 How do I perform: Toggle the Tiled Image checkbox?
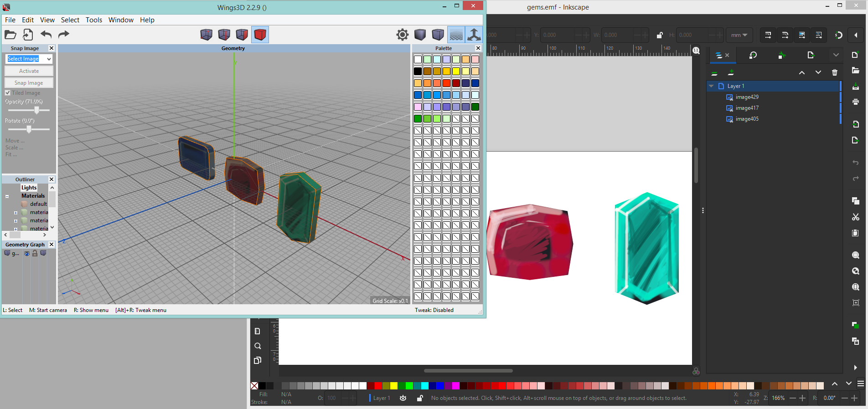point(8,92)
